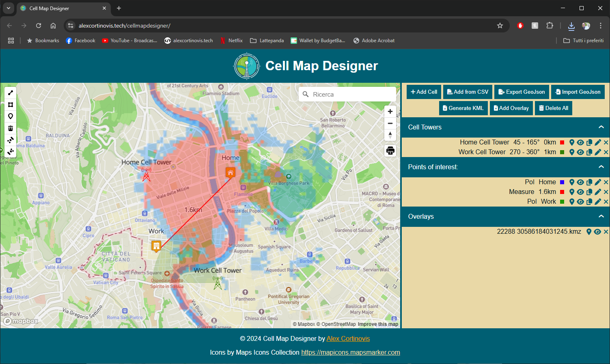Click the Add Cell button

click(x=423, y=92)
